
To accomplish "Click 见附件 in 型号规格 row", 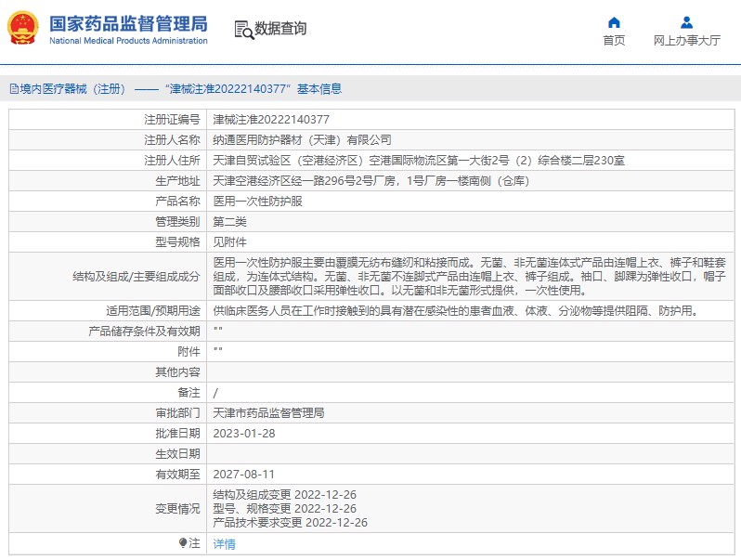I will pos(229,242).
